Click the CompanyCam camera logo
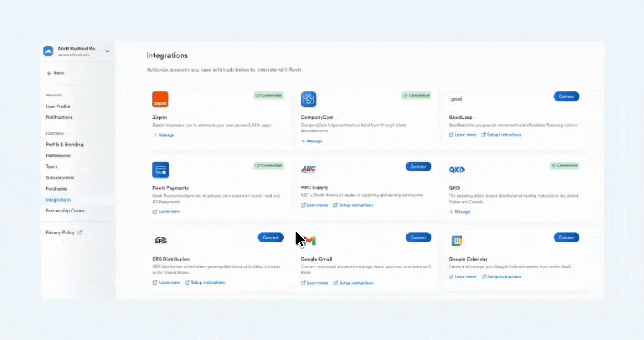Image resolution: width=644 pixels, height=340 pixels. [x=309, y=99]
